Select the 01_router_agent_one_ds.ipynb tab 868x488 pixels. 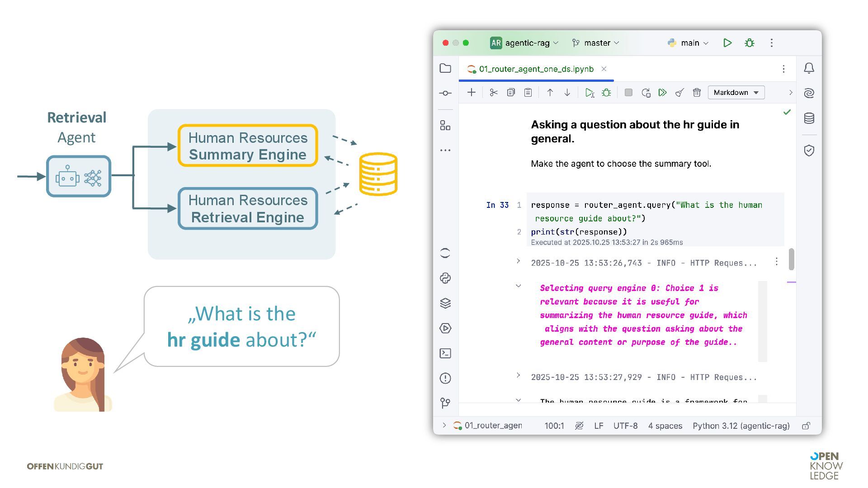(536, 69)
